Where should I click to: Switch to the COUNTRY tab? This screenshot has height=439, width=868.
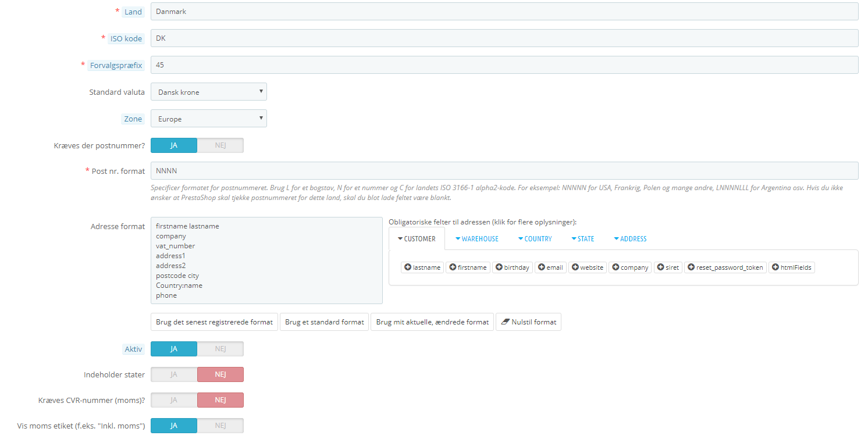coord(535,239)
